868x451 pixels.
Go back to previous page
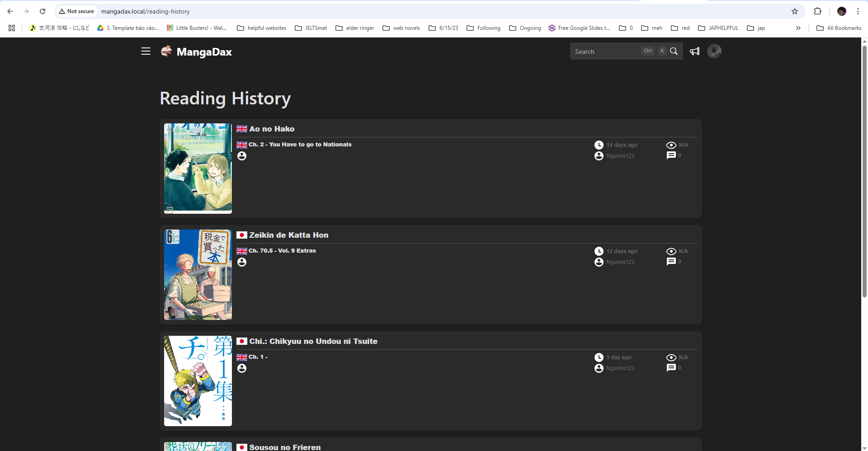click(10, 11)
